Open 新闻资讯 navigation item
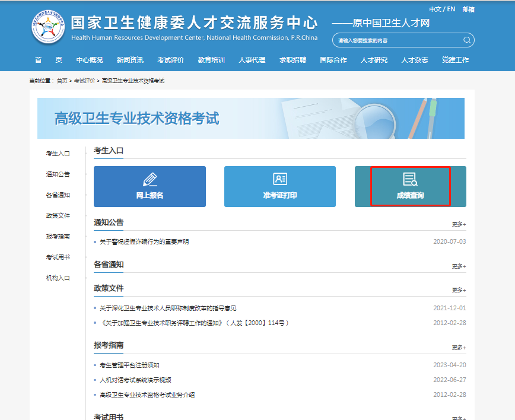The image size is (515, 420). click(x=130, y=60)
